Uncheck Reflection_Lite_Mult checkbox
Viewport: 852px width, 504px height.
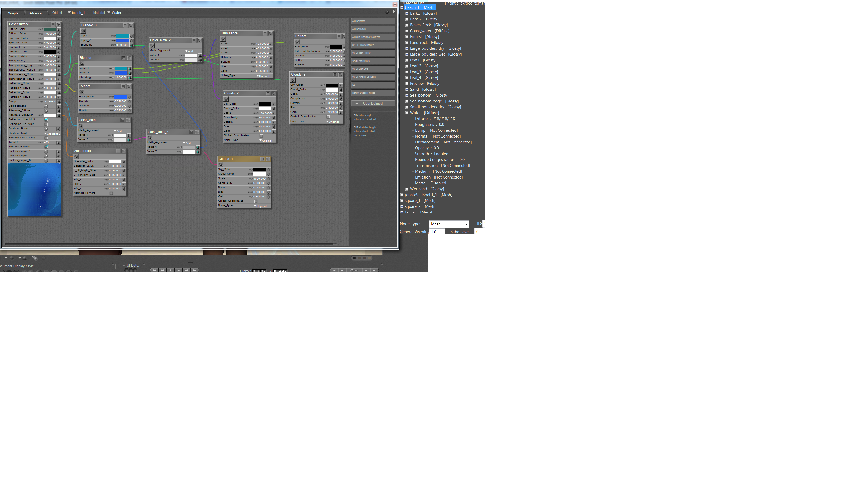pos(46,119)
